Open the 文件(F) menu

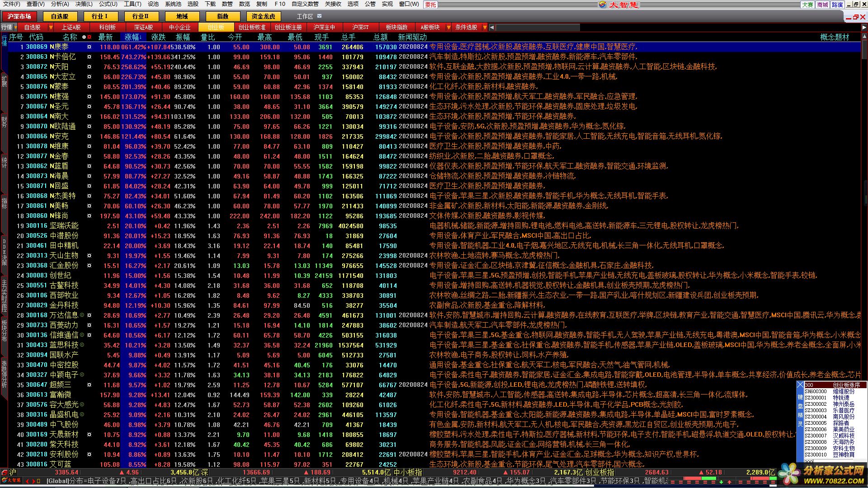[x=12, y=4]
